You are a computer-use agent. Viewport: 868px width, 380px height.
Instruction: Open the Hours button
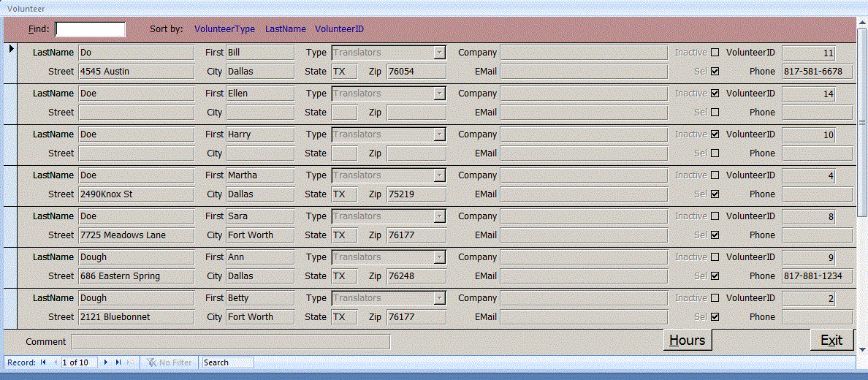[688, 340]
